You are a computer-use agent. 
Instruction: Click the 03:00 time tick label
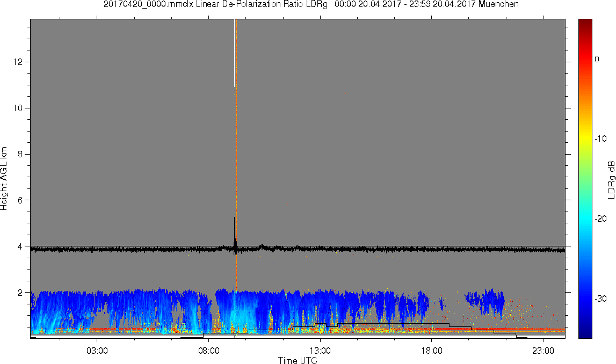(x=97, y=351)
